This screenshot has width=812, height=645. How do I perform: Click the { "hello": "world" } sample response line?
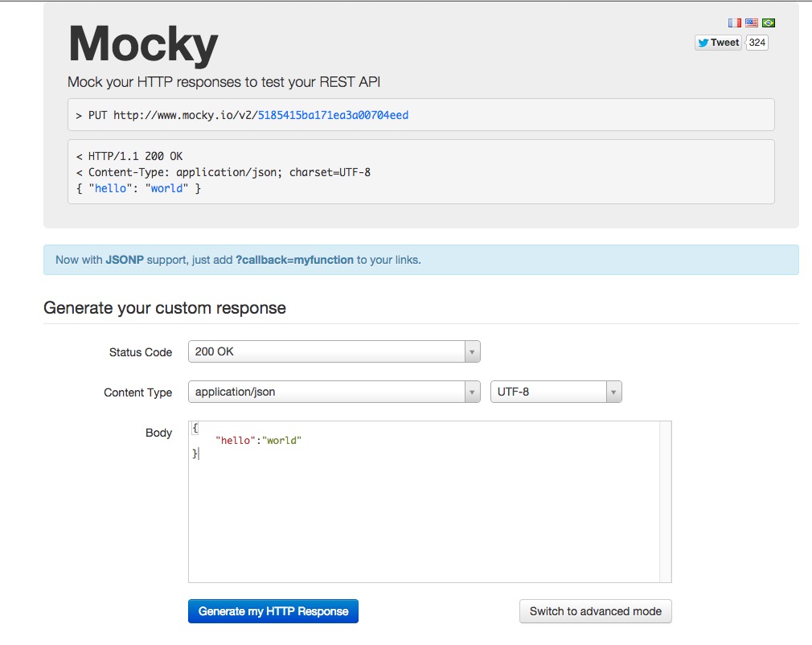pos(138,188)
